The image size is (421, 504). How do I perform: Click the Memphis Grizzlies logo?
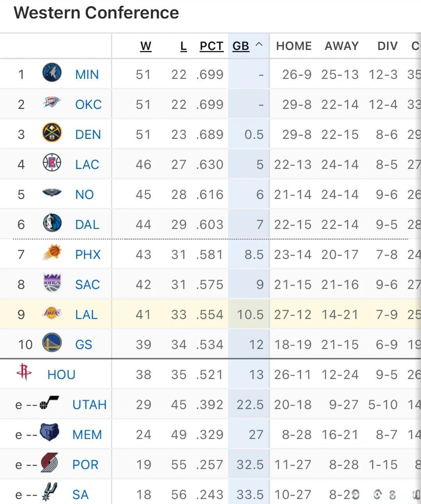pos(50,432)
